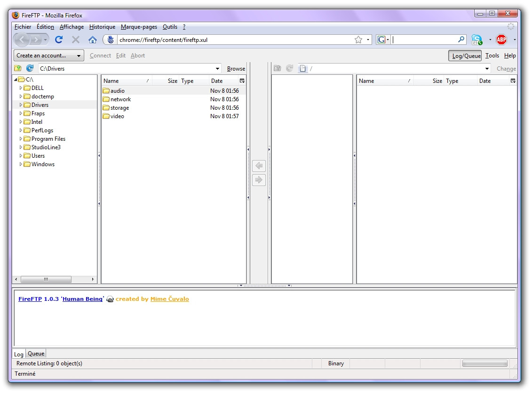Image resolution: width=532 pixels, height=395 pixels.
Task: Click the Abort button
Action: click(x=138, y=56)
